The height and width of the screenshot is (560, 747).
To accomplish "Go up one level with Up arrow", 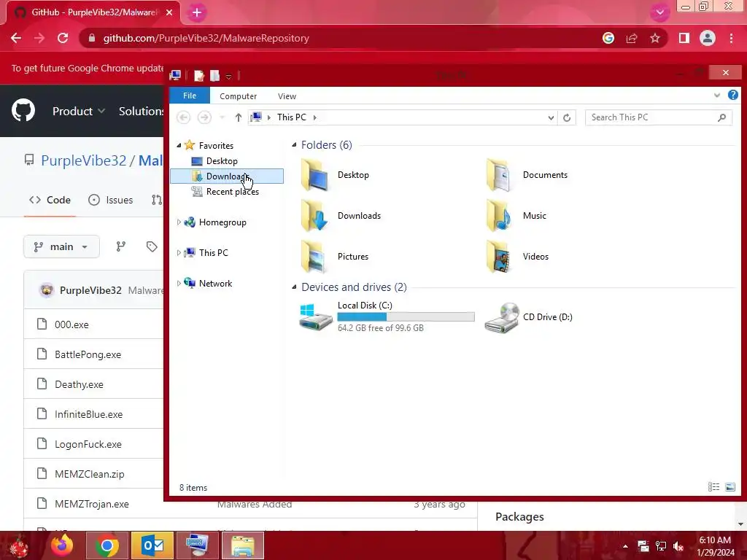I will [x=239, y=117].
